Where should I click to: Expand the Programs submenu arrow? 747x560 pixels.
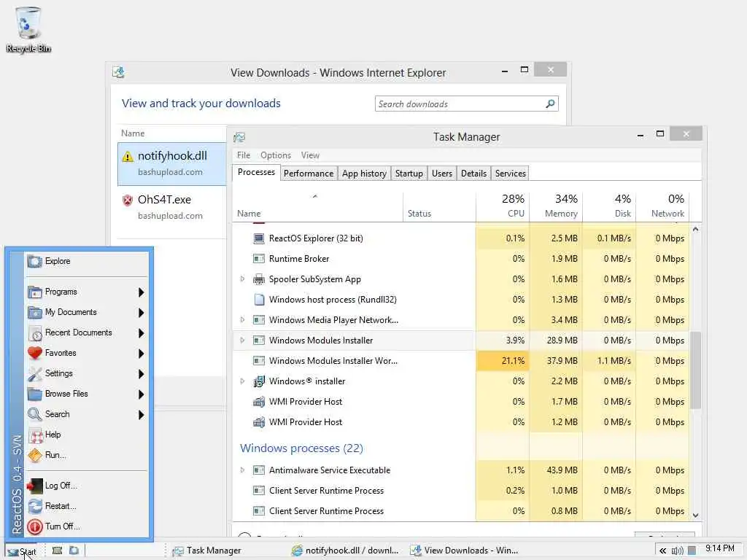click(141, 292)
